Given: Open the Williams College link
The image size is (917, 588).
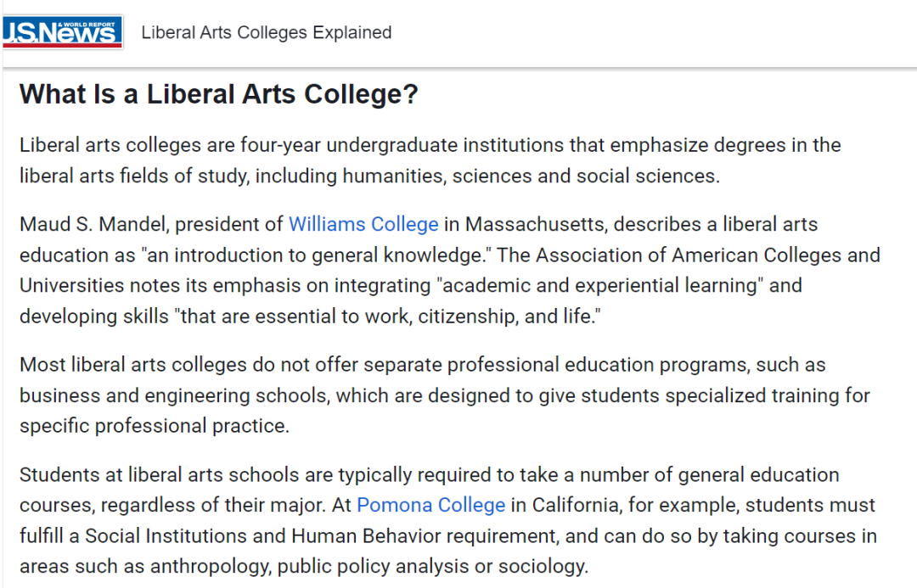Looking at the screenshot, I should point(363,225).
